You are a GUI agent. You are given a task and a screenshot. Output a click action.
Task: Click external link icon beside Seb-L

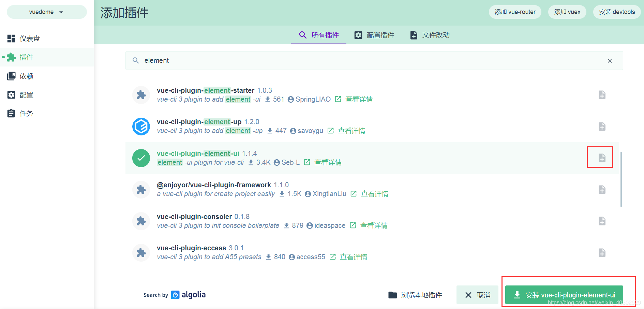(x=307, y=162)
